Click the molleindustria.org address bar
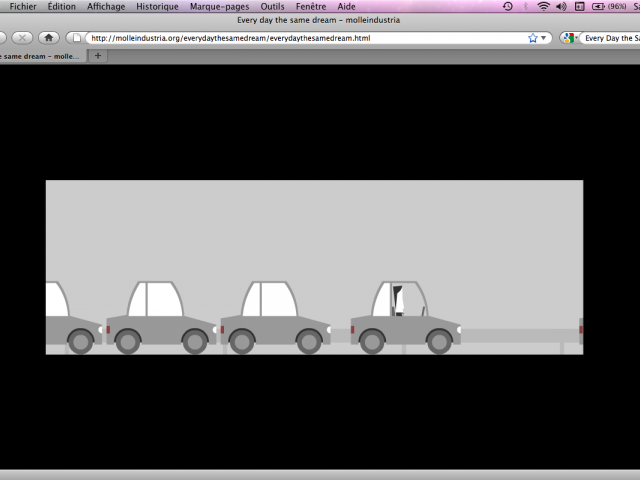640x480 pixels. 300,38
